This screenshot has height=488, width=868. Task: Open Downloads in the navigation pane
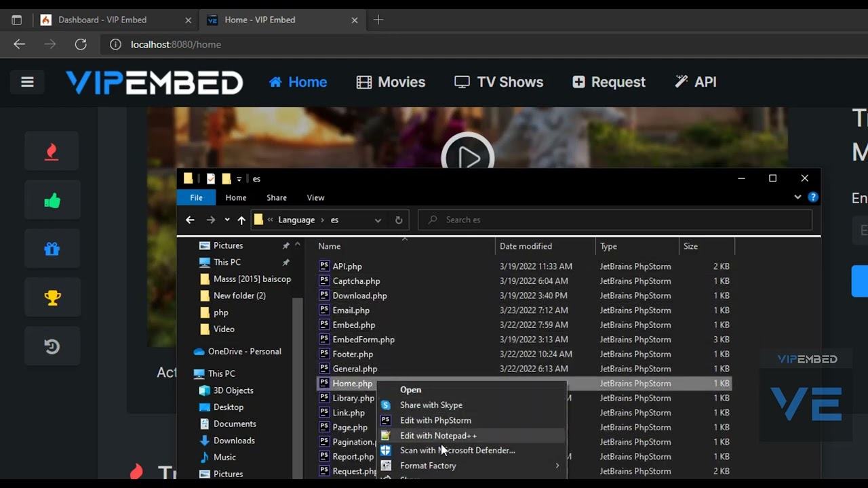coord(234,441)
